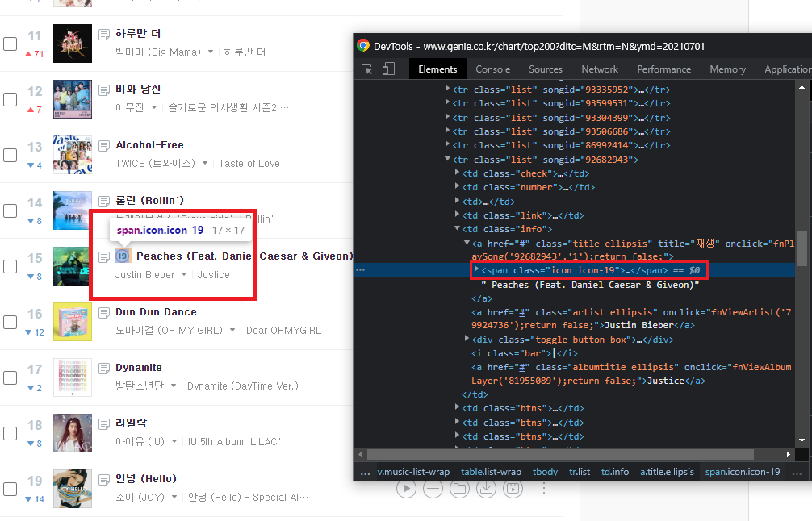
Task: Click the ellipsis gutter beside the selected span line
Action: [x=361, y=270]
